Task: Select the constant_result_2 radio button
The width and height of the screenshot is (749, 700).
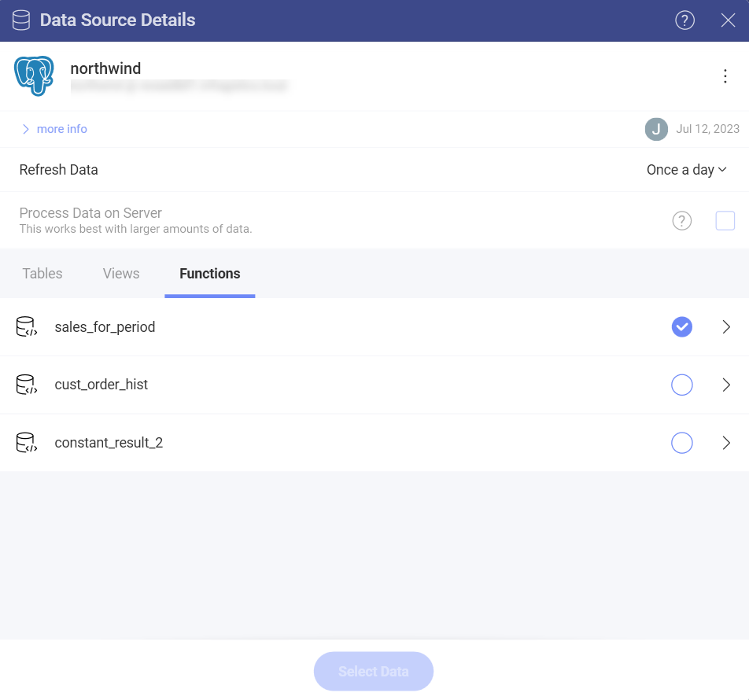Action: 681,443
